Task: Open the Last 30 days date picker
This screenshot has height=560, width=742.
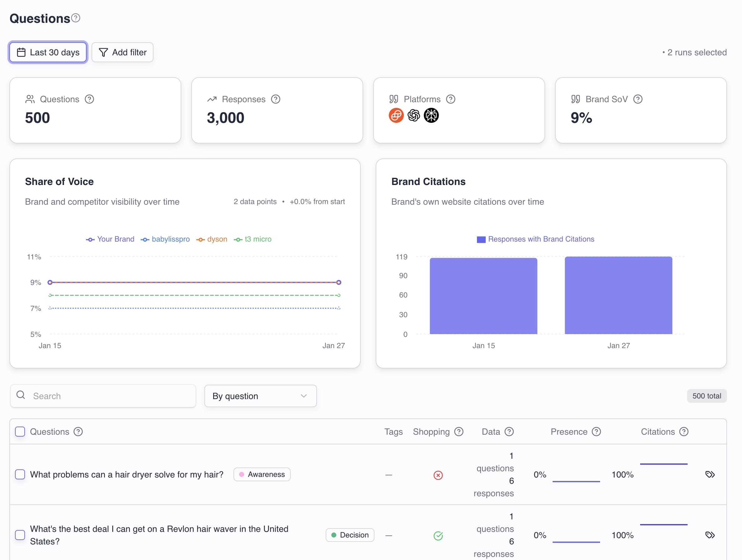Action: [48, 52]
